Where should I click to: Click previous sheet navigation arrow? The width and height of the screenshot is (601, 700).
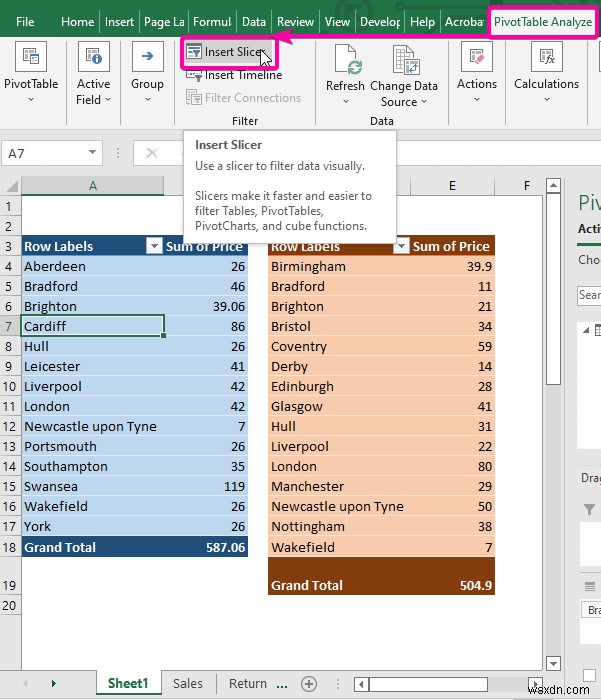point(25,683)
